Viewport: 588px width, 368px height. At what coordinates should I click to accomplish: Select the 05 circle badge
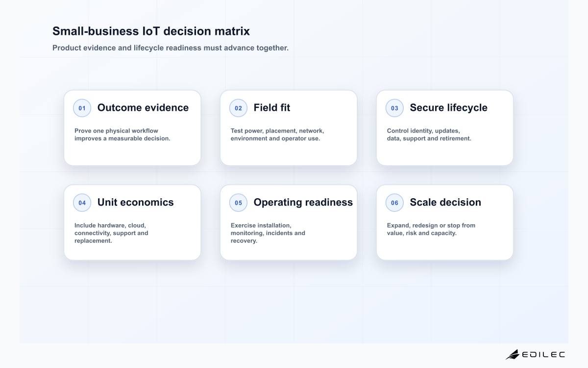[x=238, y=203]
